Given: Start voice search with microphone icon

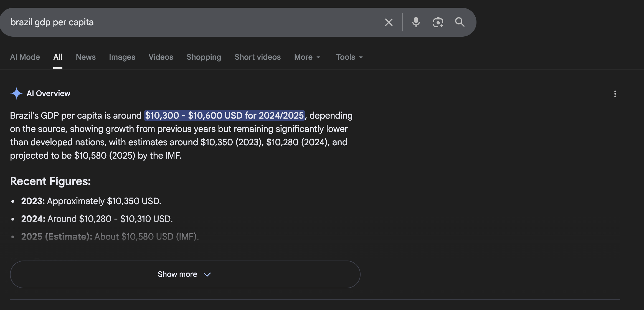Looking at the screenshot, I should coord(416,22).
